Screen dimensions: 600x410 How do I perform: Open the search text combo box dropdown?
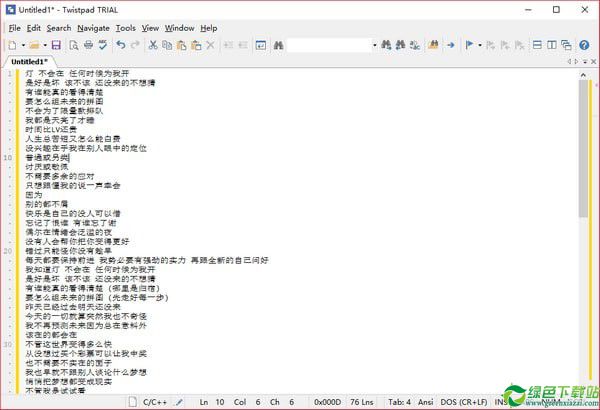(x=374, y=45)
